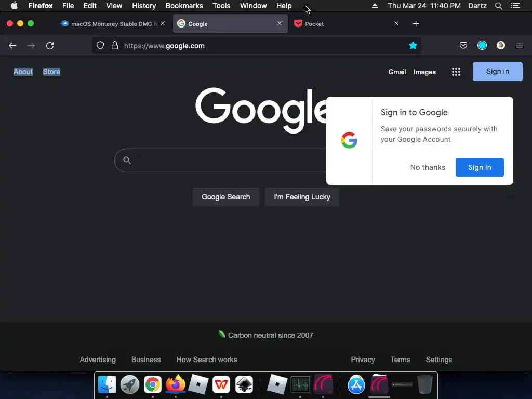Open Activity Monitor from the Dock

[x=300, y=384]
